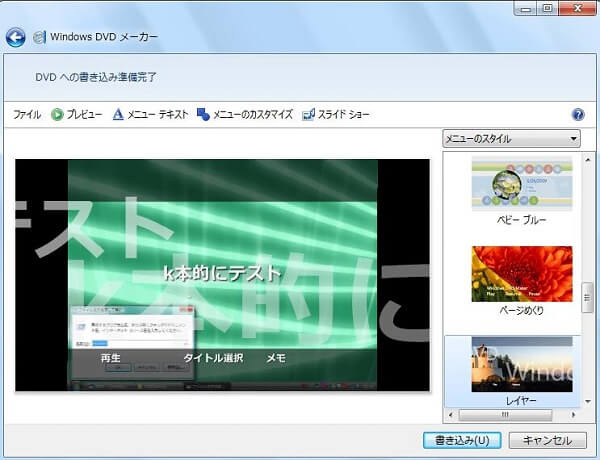
Task: Open the ファイル menu
Action: (x=27, y=114)
